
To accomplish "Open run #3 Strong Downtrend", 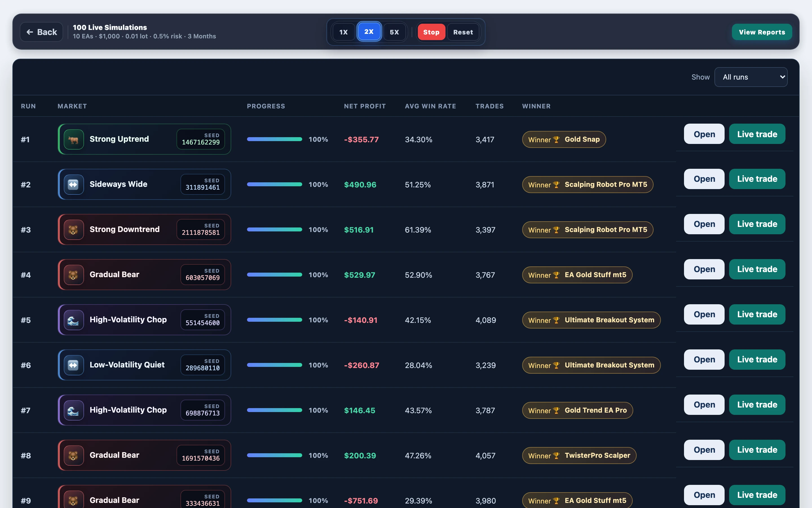I will (x=704, y=224).
